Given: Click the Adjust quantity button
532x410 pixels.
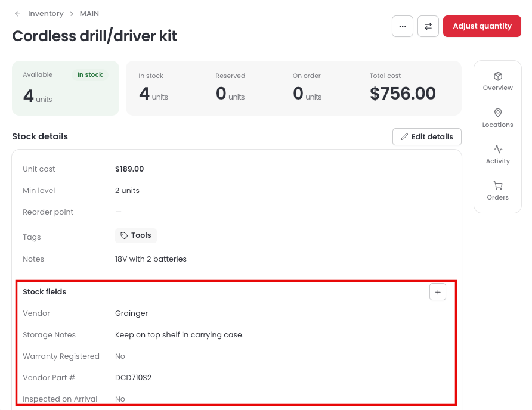Looking at the screenshot, I should 482,26.
